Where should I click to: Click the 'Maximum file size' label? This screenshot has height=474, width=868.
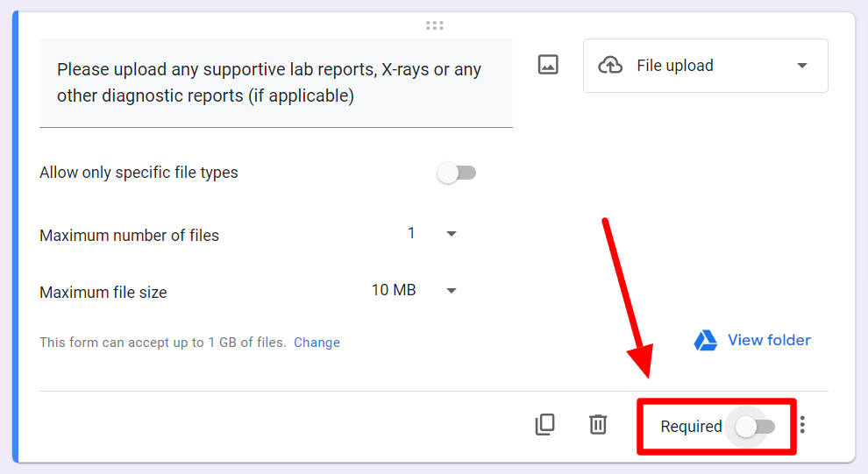click(x=103, y=292)
